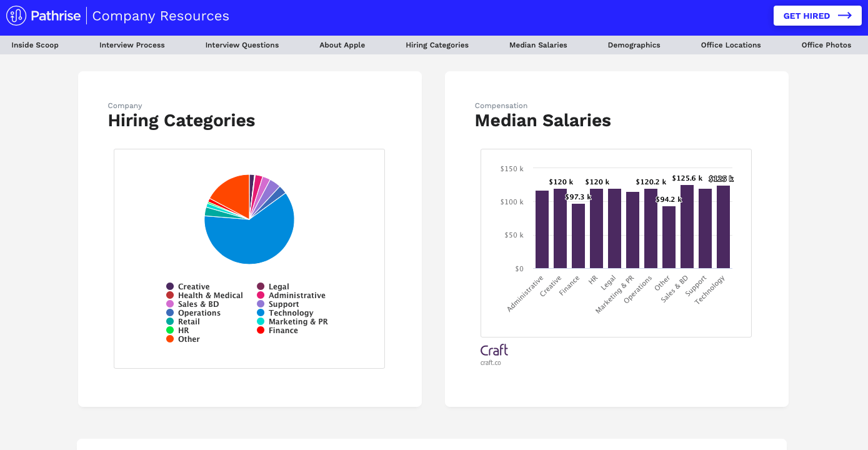Open the About Apple tab
The height and width of the screenshot is (450, 868).
pyautogui.click(x=342, y=45)
